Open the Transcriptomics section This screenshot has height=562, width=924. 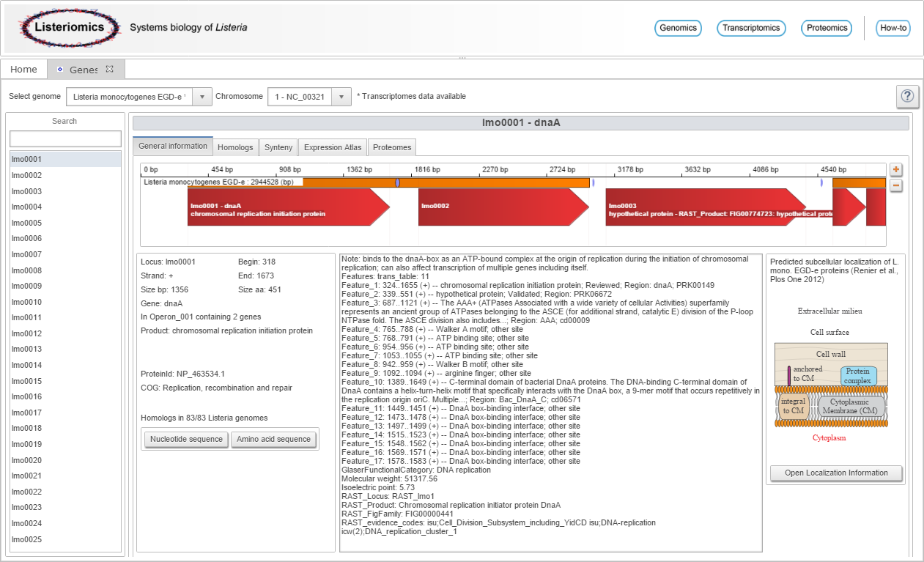pos(751,28)
